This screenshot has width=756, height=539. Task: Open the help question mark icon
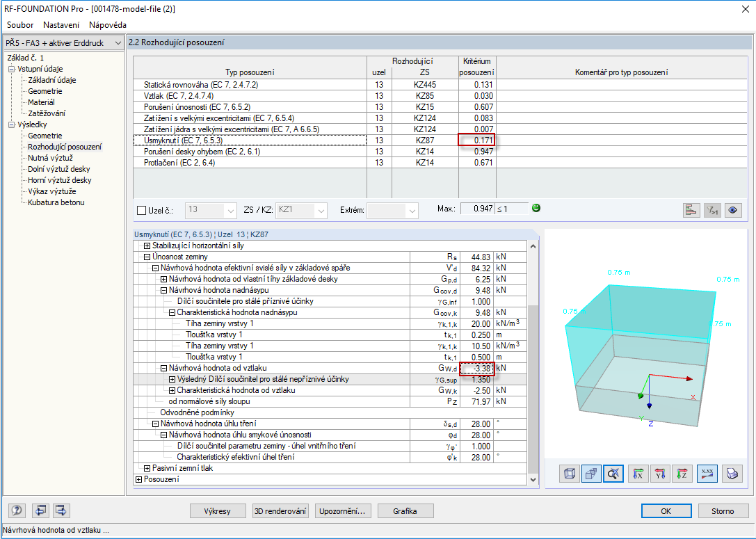(x=17, y=510)
